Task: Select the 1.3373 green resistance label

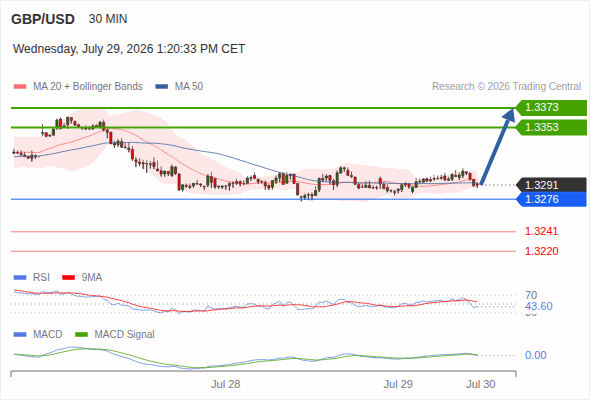Action: (x=551, y=108)
